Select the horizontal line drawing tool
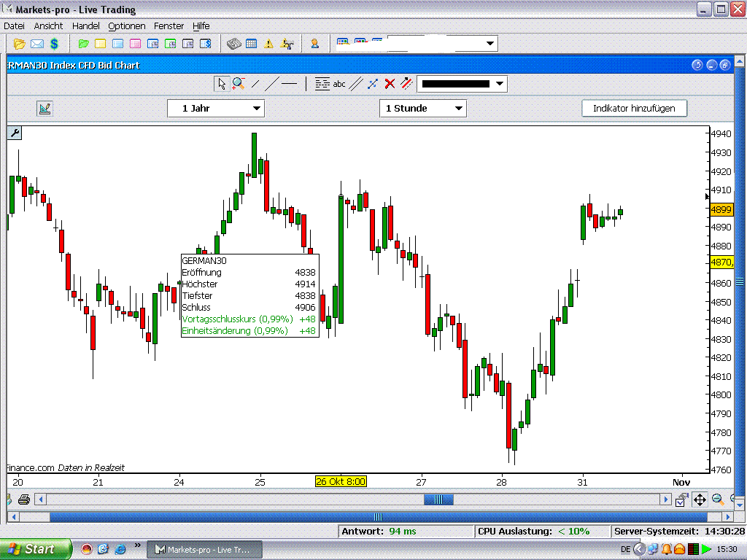The image size is (747, 560). point(289,85)
